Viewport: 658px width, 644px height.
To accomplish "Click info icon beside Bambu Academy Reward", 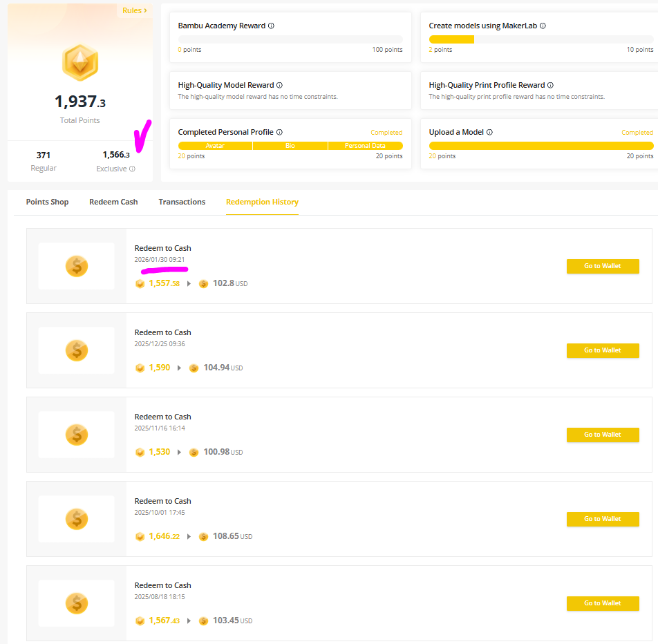I will (x=271, y=26).
